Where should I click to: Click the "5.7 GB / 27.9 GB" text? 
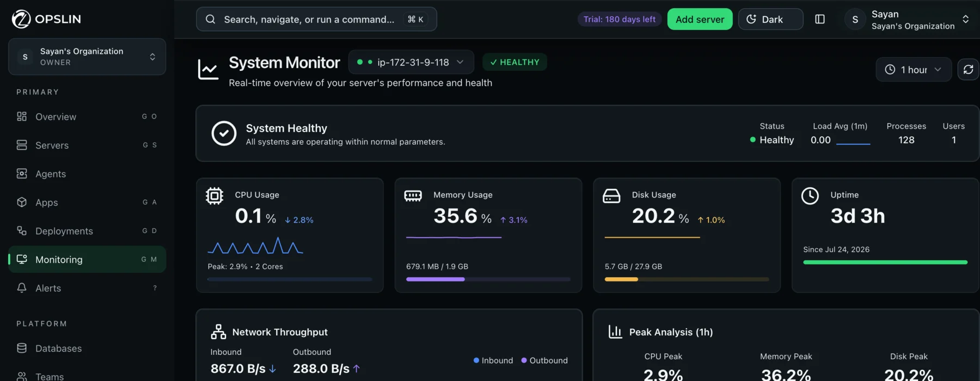pyautogui.click(x=633, y=266)
